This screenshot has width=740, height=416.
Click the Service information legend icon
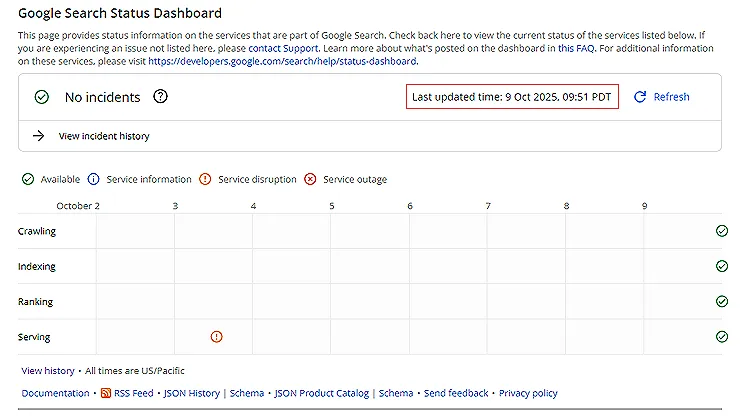93,179
